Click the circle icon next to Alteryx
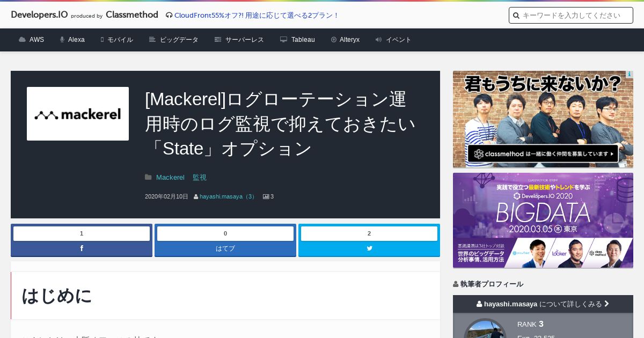The width and height of the screenshot is (644, 338). [334, 40]
